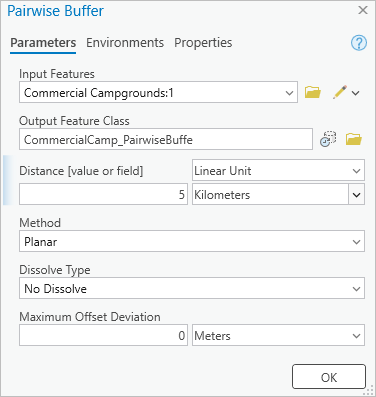Click the Maximum Offset Deviation value field
The image size is (376, 397).
point(103,335)
